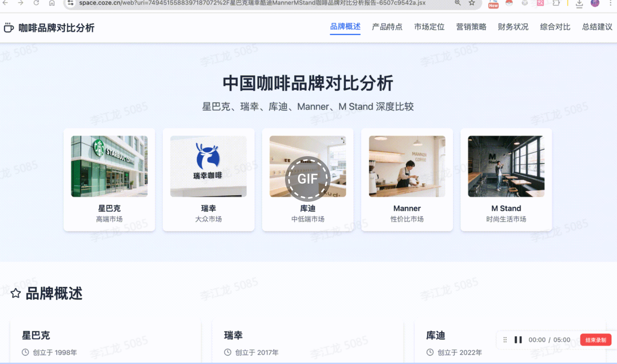Click the 创立于 2022年 text

pos(459,352)
